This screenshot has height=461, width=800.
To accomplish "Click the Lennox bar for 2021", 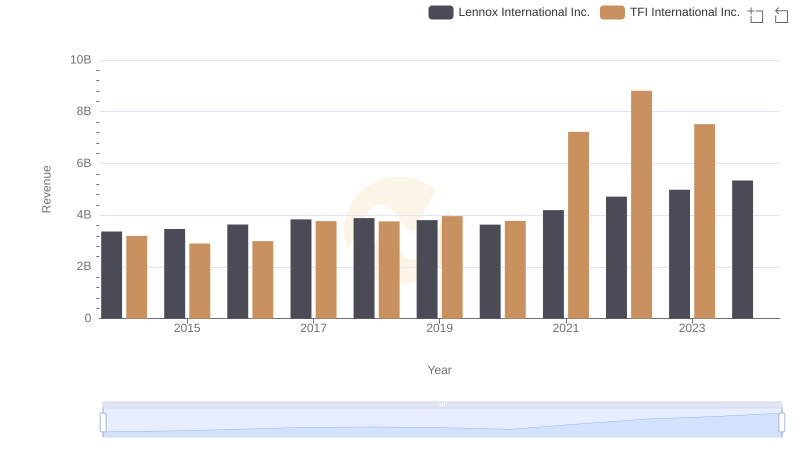I will [553, 264].
